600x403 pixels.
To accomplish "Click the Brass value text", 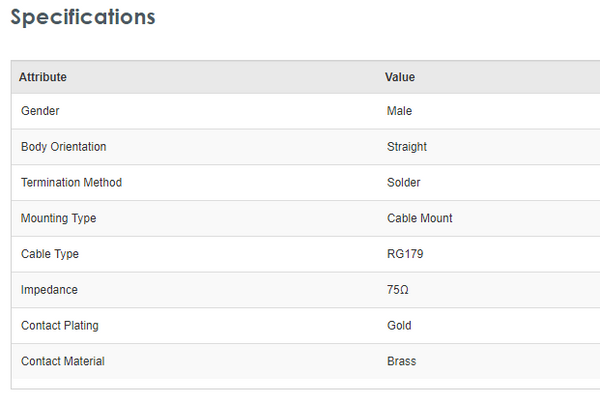I will coord(401,361).
